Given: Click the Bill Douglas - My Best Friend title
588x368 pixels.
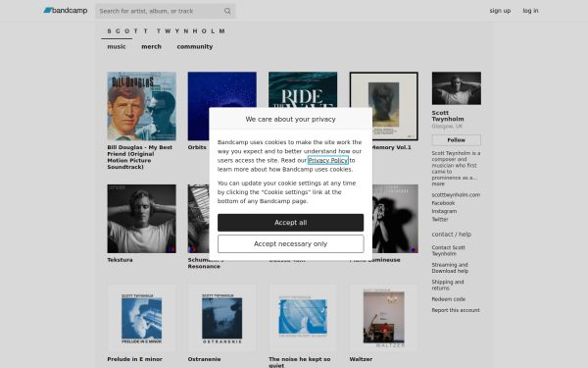Looking at the screenshot, I should tap(140, 157).
